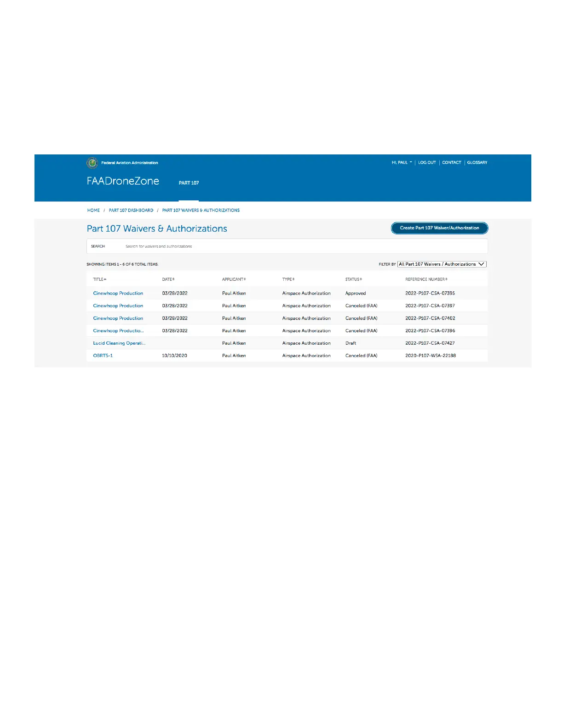The image size is (563, 728).
Task: Click the LOG OUT link
Action: [x=427, y=162]
